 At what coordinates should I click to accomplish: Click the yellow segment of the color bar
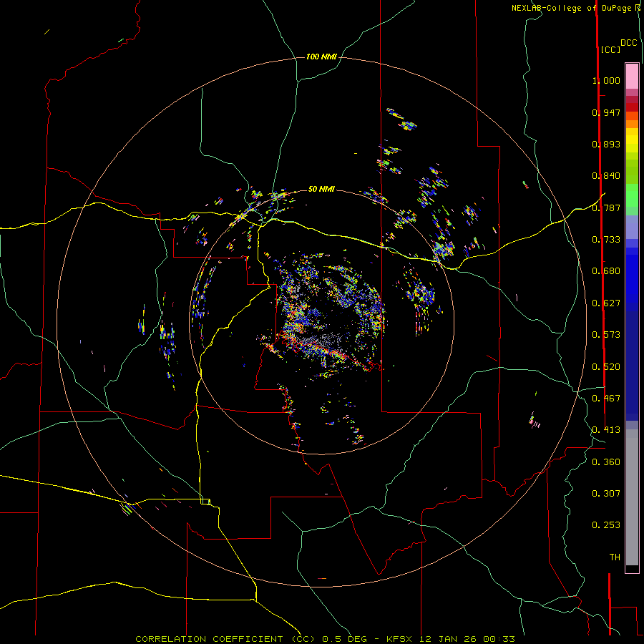632,140
